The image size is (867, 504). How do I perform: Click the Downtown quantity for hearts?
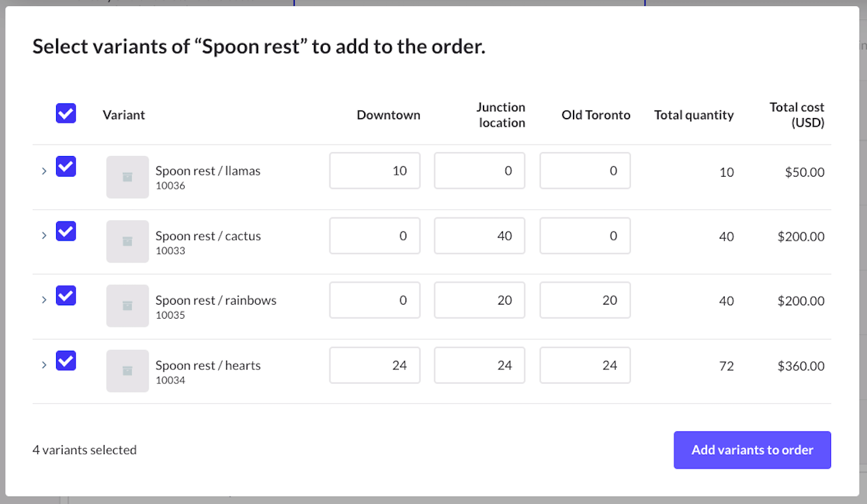374,365
